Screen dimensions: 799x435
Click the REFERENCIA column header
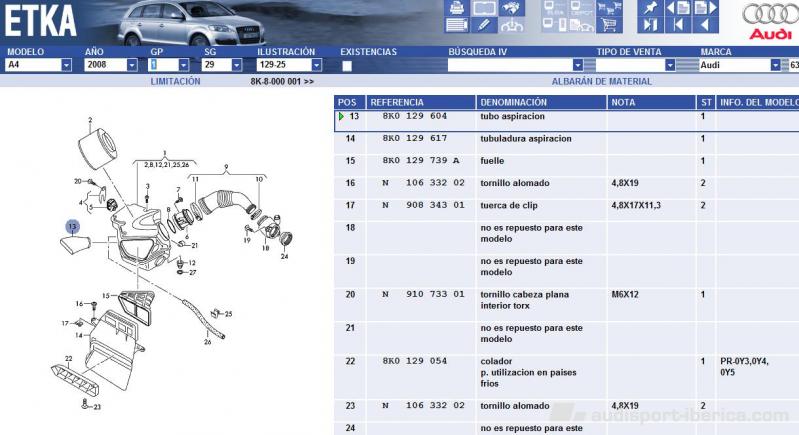420,102
